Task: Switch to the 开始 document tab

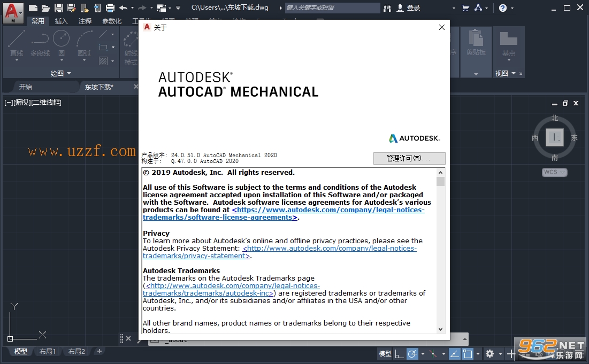Action: pyautogui.click(x=26, y=87)
